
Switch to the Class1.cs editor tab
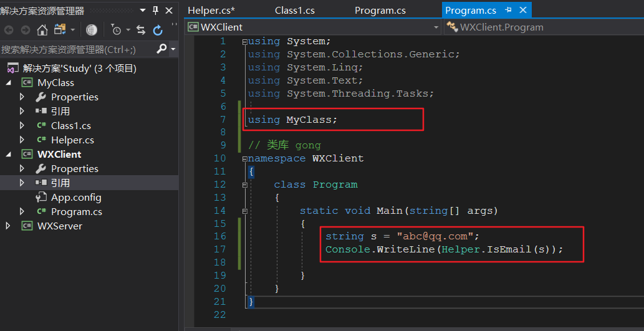click(294, 11)
